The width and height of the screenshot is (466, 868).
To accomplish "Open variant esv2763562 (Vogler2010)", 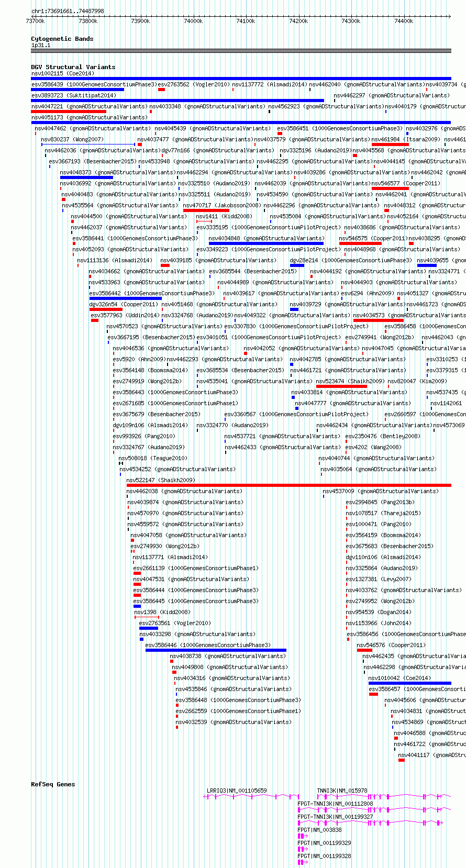I will [x=194, y=84].
